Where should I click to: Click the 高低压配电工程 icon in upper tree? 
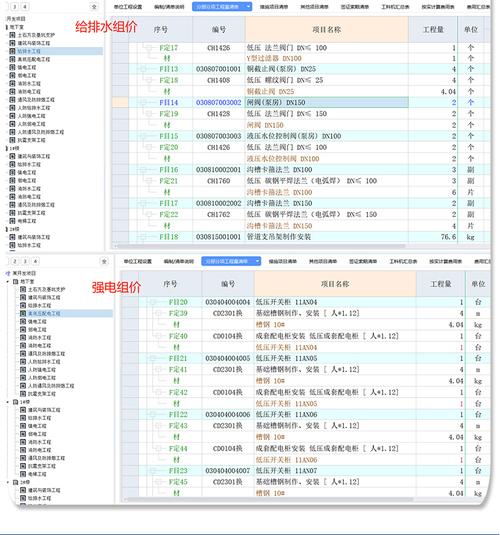coord(12,59)
